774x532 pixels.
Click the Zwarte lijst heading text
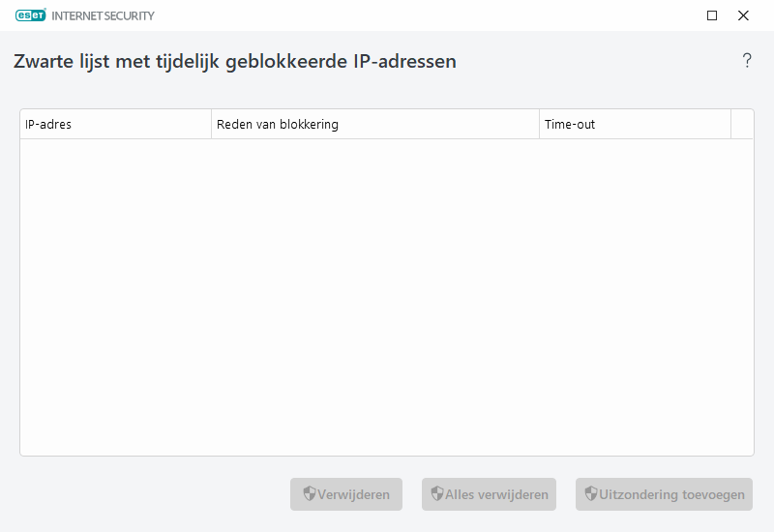tap(235, 62)
